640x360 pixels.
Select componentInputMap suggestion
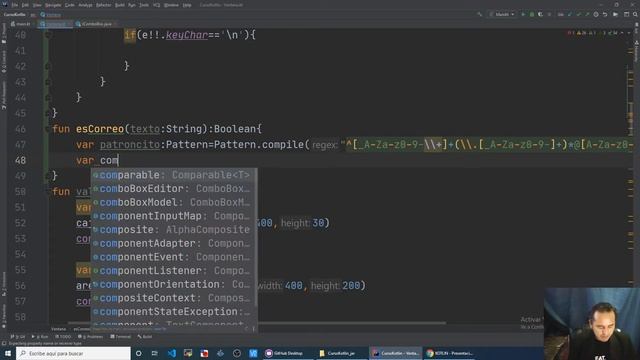pos(173,216)
